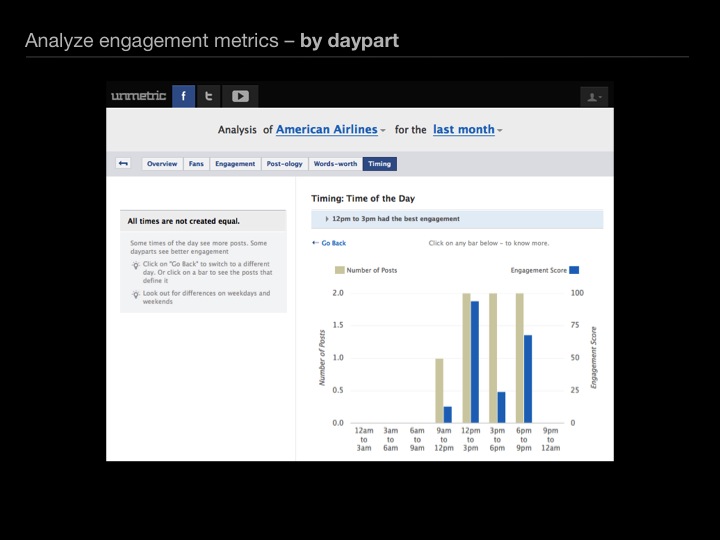Click the 3pm to 6pm engagement score bar
Viewport: 720px width, 540px height.
click(x=501, y=407)
